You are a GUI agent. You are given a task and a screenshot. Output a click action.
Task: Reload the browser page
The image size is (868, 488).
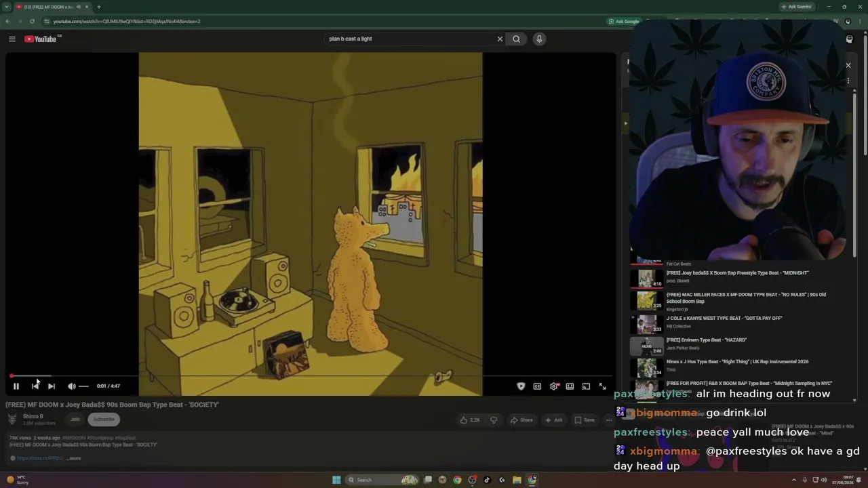[x=32, y=22]
